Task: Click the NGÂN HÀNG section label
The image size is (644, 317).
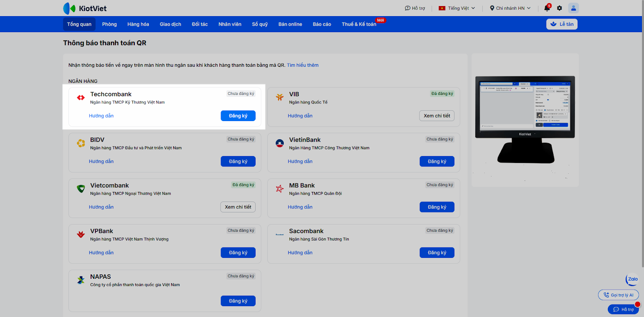Action: coord(83,81)
